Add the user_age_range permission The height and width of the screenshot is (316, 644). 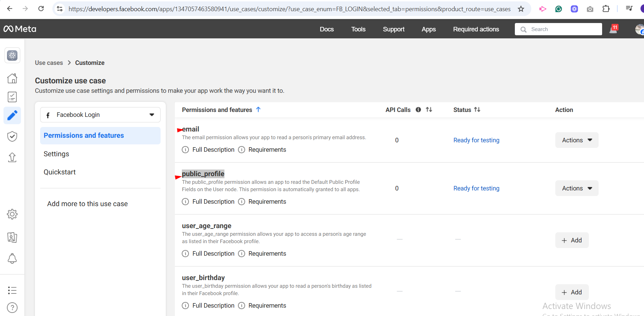point(572,240)
